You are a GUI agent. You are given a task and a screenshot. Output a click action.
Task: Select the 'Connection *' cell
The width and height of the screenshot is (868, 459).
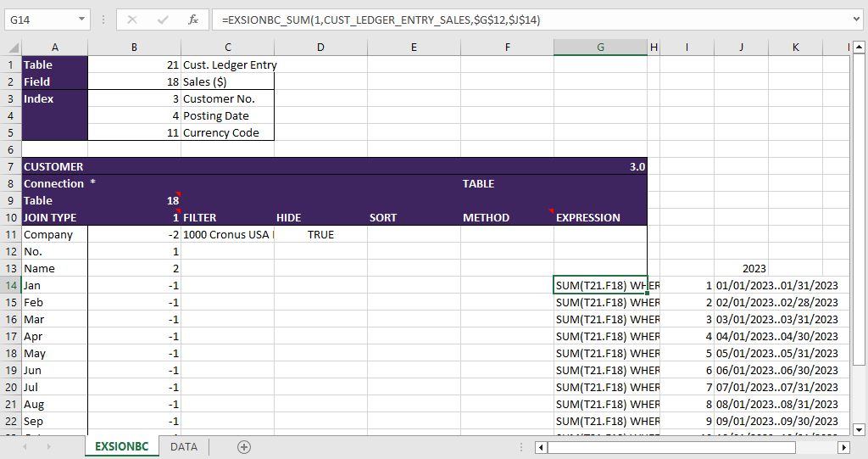(55, 183)
